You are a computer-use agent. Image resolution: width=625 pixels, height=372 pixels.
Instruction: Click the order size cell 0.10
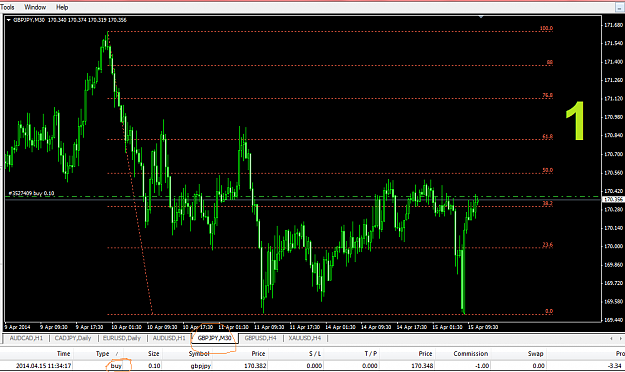coord(154,366)
